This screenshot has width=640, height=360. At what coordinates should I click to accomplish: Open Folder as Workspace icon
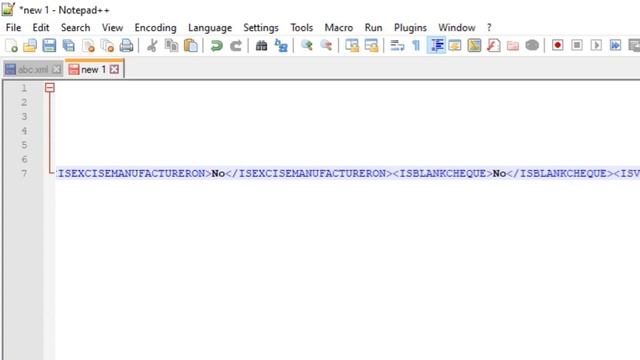coord(513,45)
